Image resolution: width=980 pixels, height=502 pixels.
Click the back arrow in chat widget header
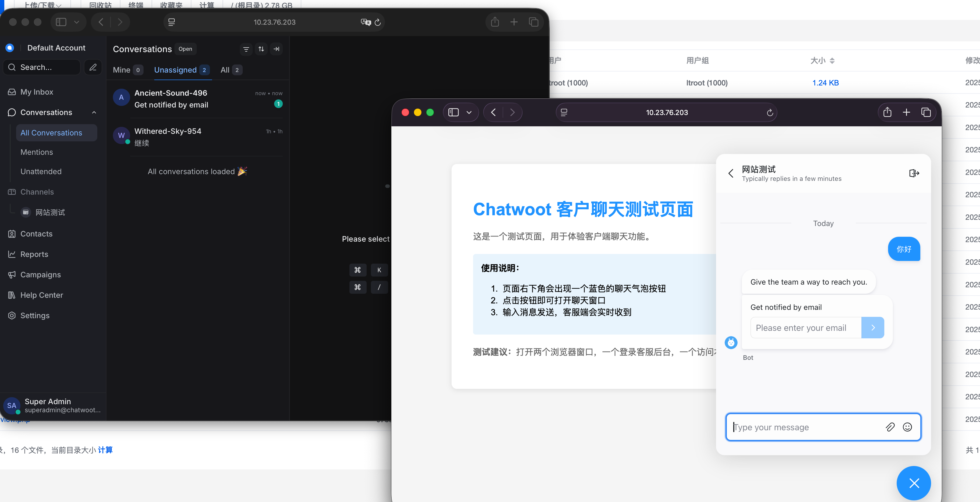coord(731,173)
